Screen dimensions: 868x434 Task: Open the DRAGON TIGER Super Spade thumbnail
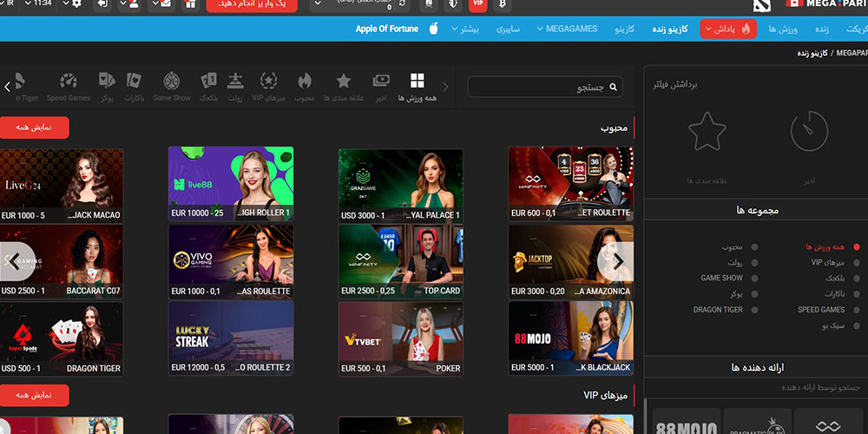point(61,339)
